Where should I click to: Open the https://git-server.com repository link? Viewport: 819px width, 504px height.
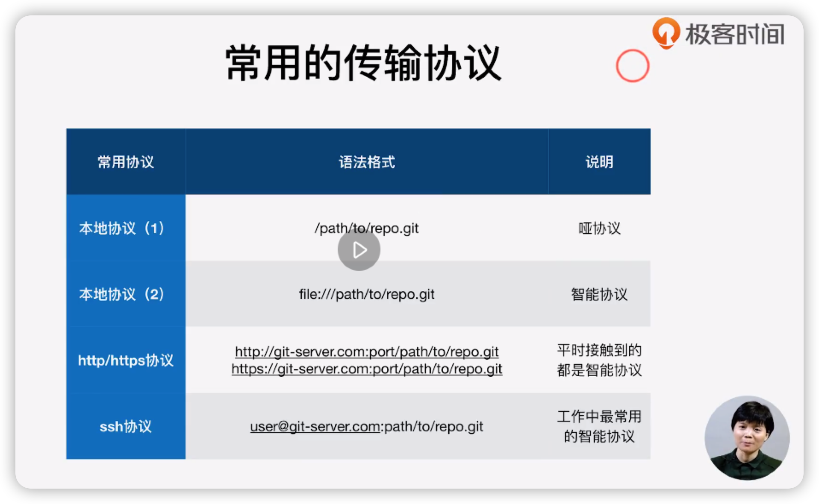pyautogui.click(x=366, y=369)
